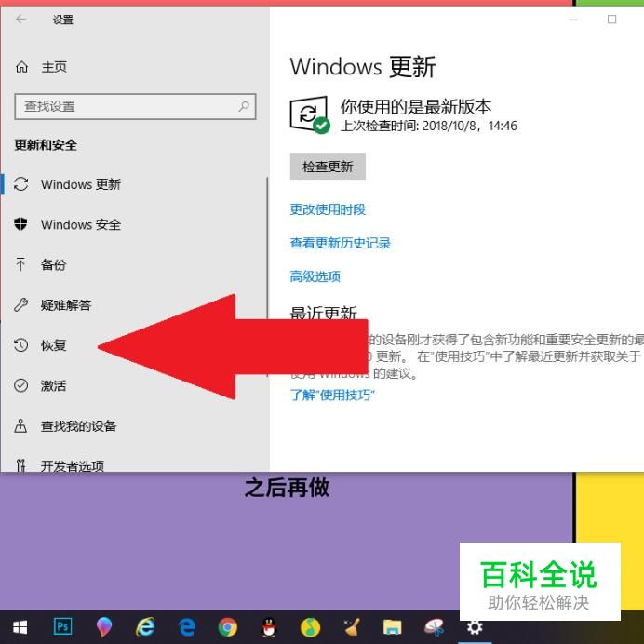Launch Google Chrome from the taskbar
Screen dimensions: 644x644
(227, 627)
